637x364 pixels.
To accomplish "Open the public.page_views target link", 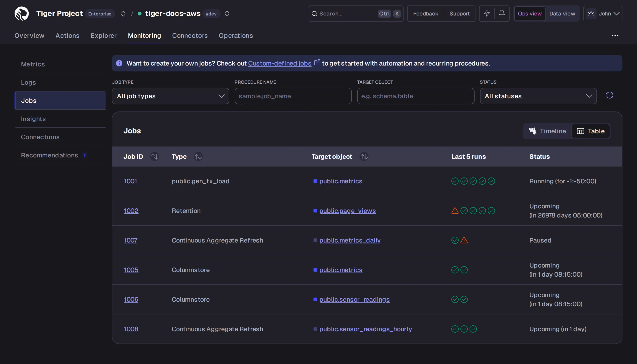I will click(347, 211).
